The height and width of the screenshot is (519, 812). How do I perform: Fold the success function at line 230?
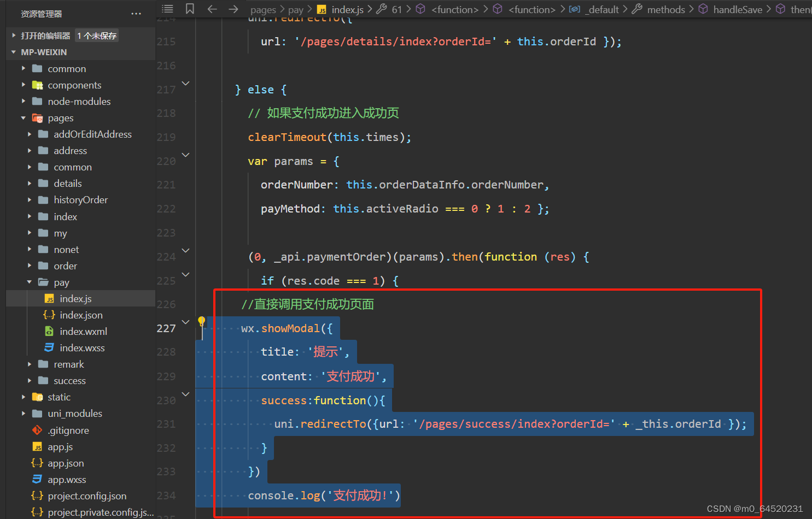(x=185, y=394)
